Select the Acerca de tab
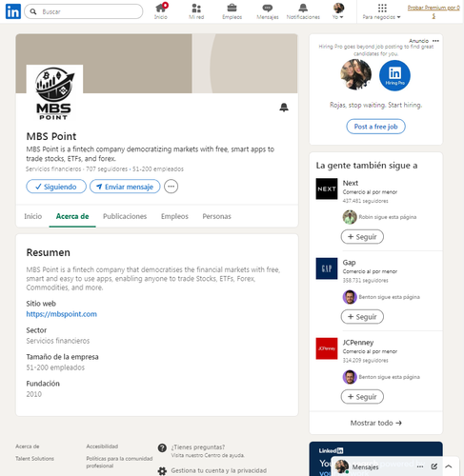464x476 pixels. [72, 216]
